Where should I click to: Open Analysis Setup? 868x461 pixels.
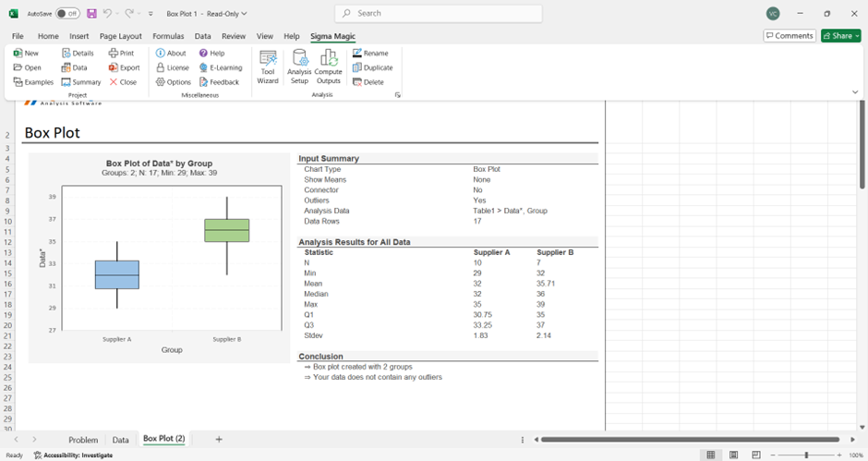pos(299,67)
